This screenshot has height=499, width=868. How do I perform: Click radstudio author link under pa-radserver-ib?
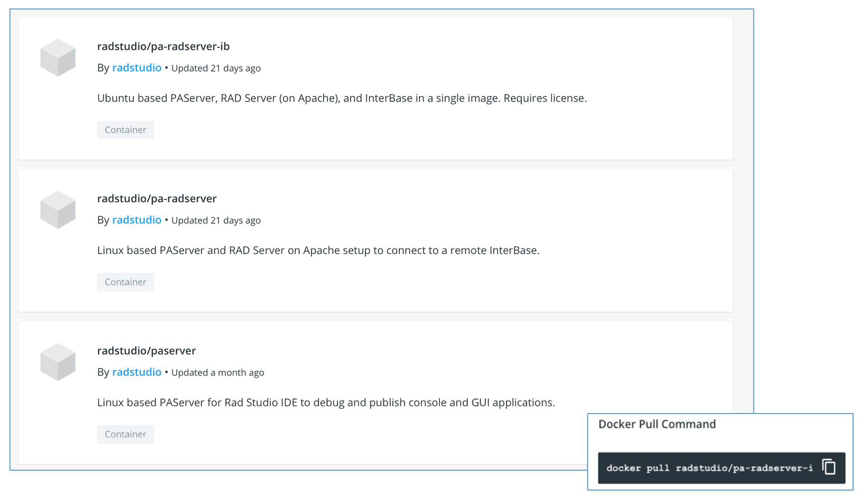point(137,68)
